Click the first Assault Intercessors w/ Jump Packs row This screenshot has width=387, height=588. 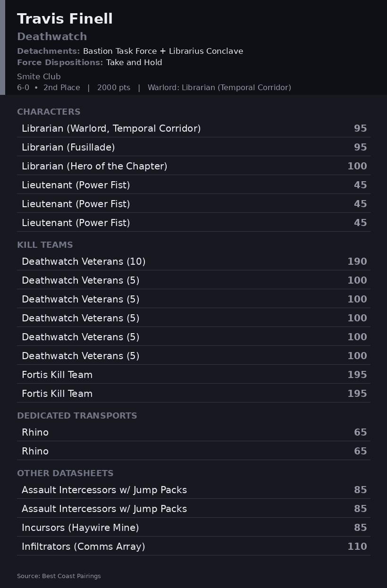point(193,490)
